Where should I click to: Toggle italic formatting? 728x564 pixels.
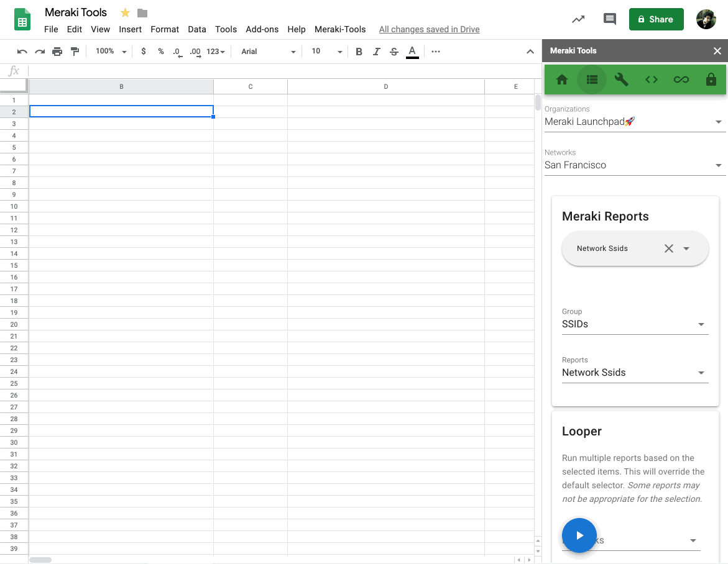(x=377, y=52)
